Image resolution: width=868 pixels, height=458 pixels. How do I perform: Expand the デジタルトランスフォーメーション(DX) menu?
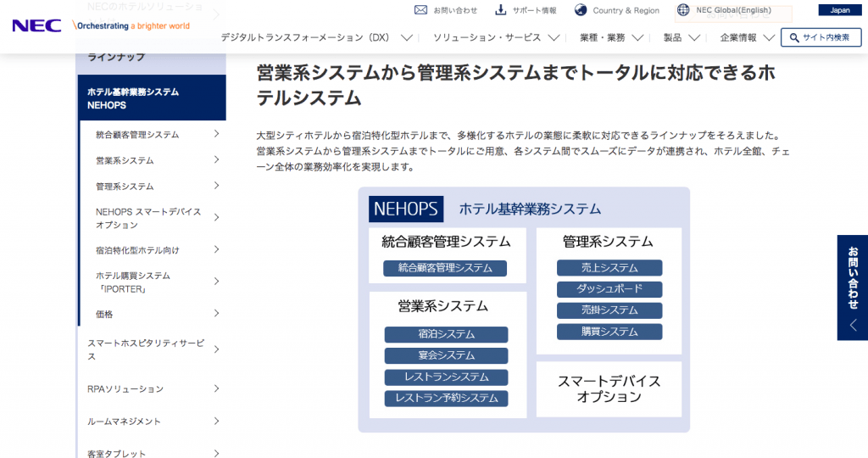pos(317,37)
